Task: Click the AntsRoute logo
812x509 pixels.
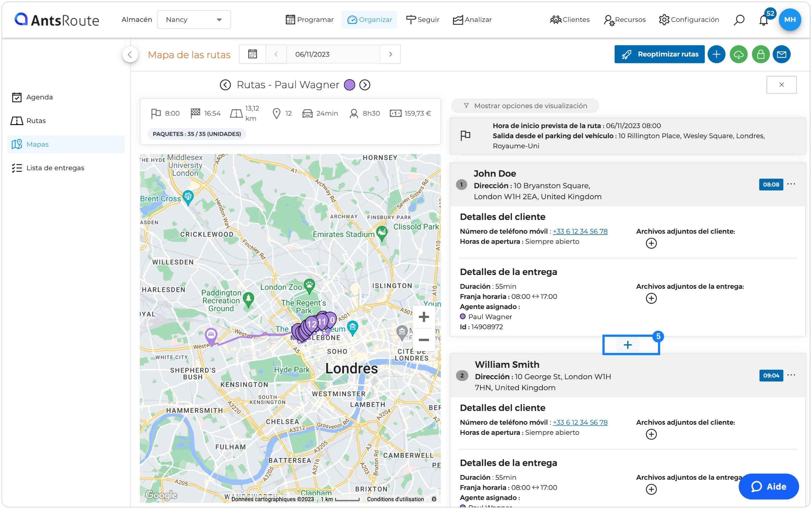Action: [57, 20]
